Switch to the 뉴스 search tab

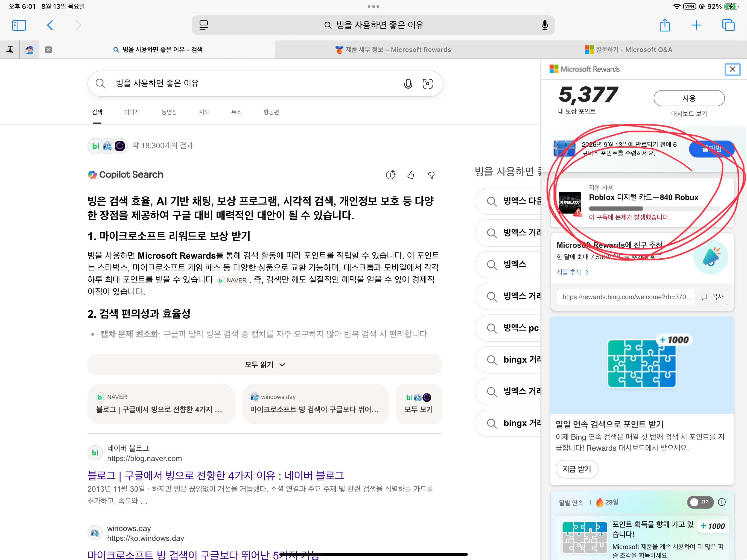[237, 112]
